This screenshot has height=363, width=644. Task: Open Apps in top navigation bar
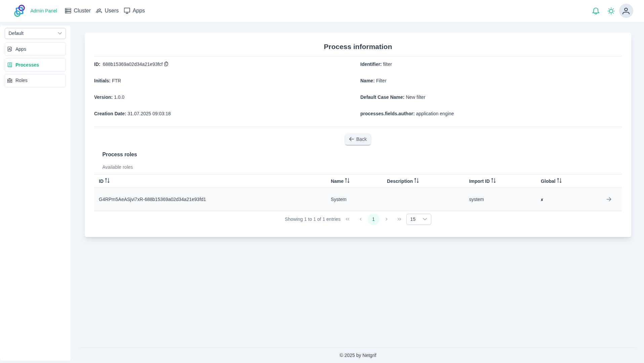click(x=134, y=11)
